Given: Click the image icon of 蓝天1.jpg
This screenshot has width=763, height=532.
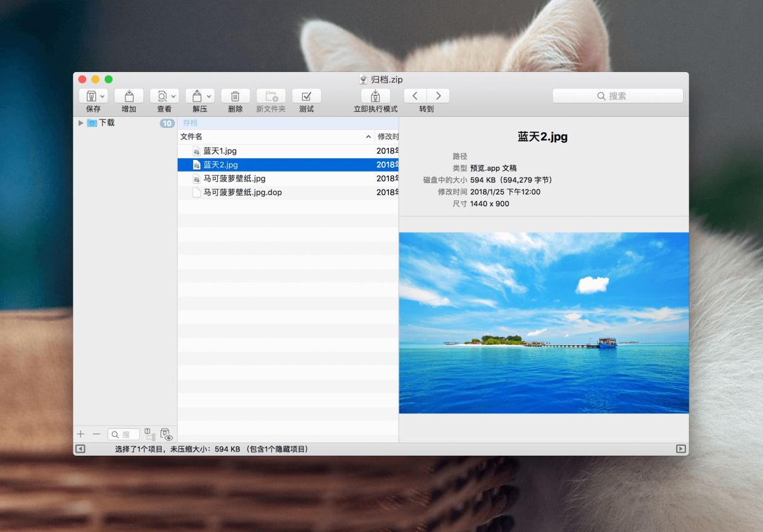Looking at the screenshot, I should [x=196, y=151].
